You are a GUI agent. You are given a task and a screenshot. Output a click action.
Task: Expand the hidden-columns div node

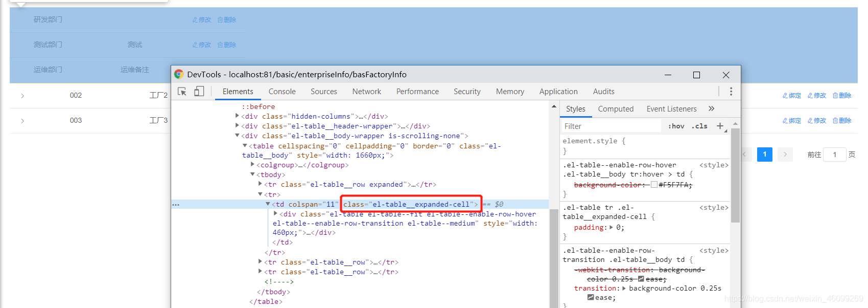(237, 116)
